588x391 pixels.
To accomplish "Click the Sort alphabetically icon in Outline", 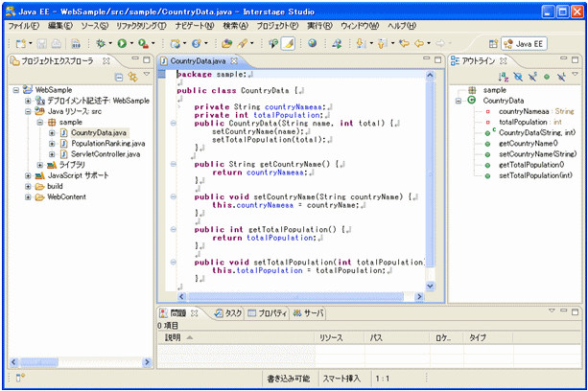I will click(506, 76).
